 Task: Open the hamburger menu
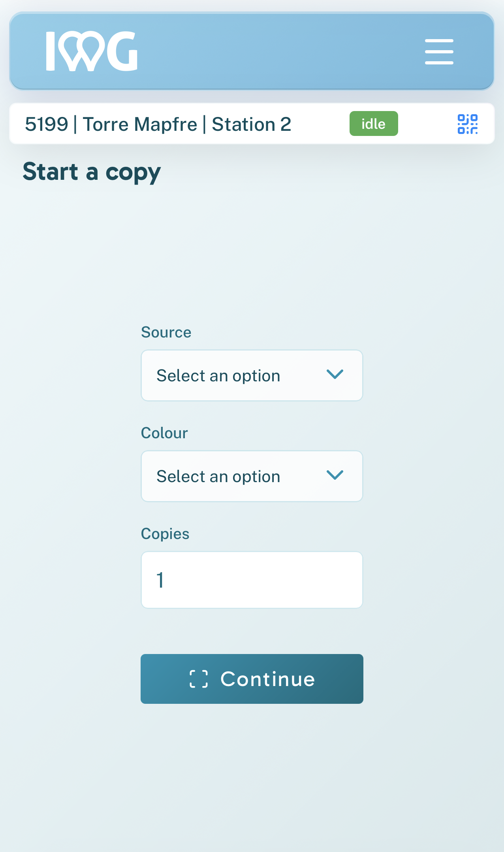(439, 51)
